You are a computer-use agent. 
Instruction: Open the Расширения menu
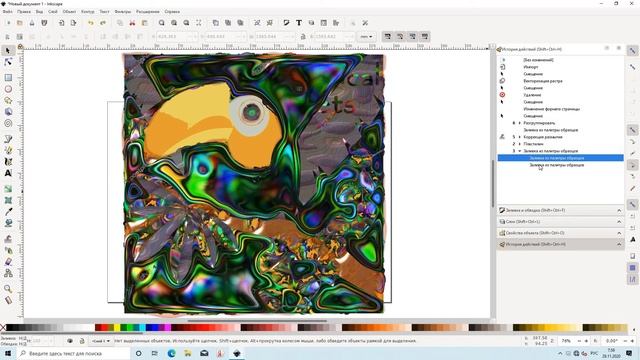[x=148, y=11]
